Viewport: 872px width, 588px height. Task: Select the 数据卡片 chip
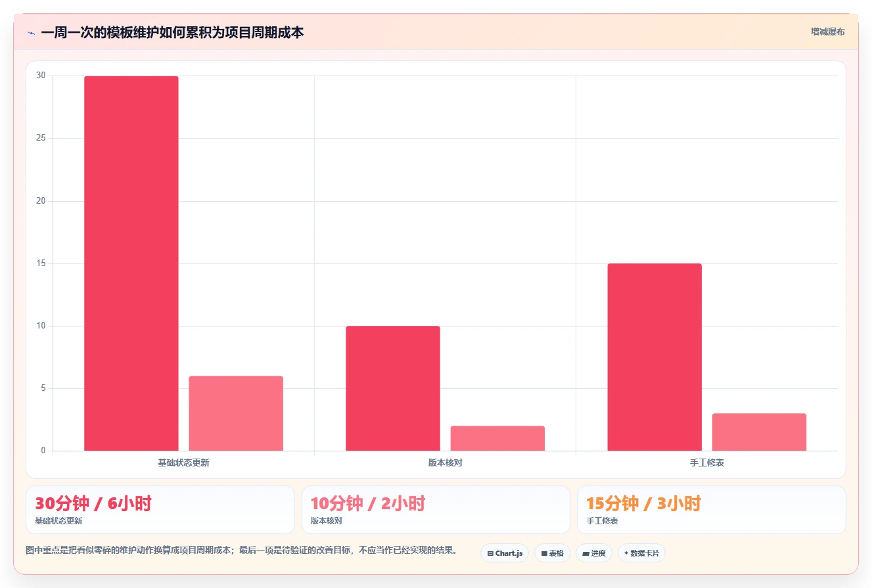click(641, 553)
